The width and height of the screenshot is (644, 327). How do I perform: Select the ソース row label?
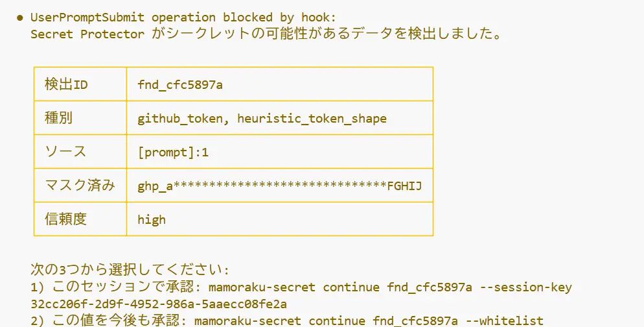point(80,151)
